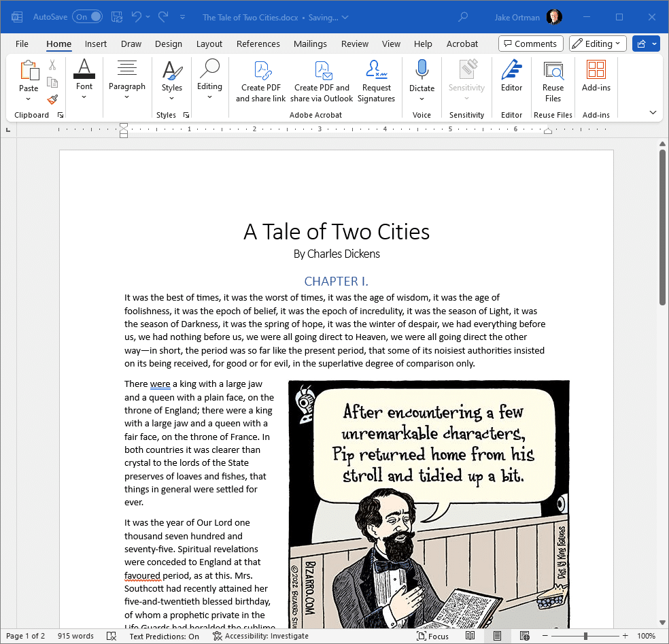669x644 pixels.
Task: Open the Mailings tab
Action: coord(310,44)
